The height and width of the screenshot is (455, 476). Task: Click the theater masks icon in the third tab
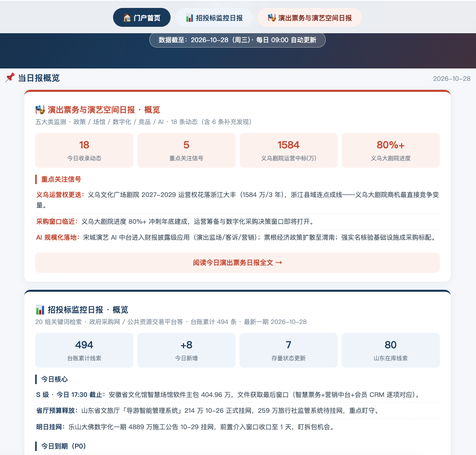pyautogui.click(x=271, y=18)
